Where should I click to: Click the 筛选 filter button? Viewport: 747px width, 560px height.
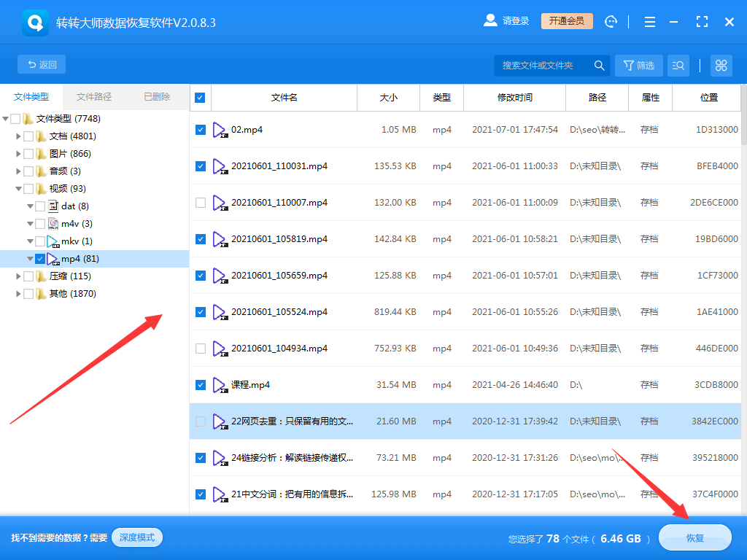639,65
